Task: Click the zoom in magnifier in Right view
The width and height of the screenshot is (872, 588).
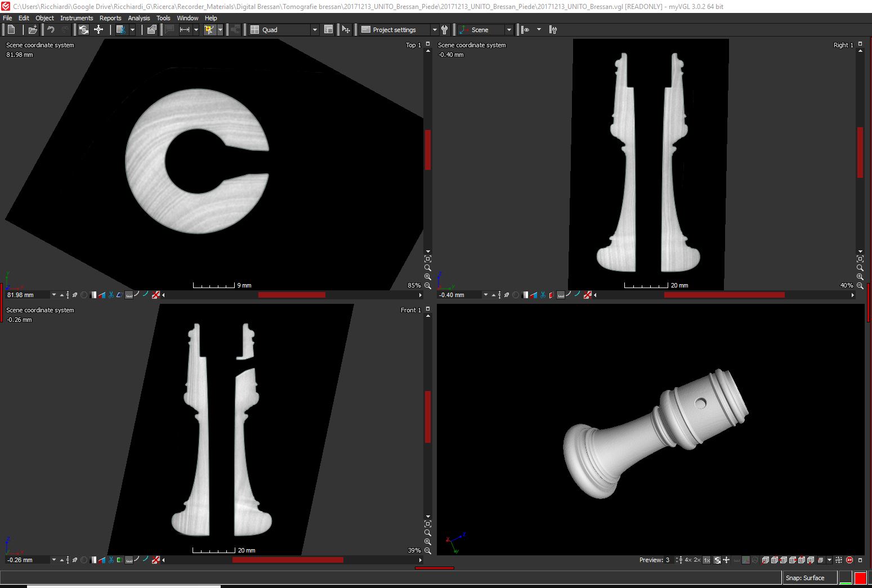Action: pos(860,277)
